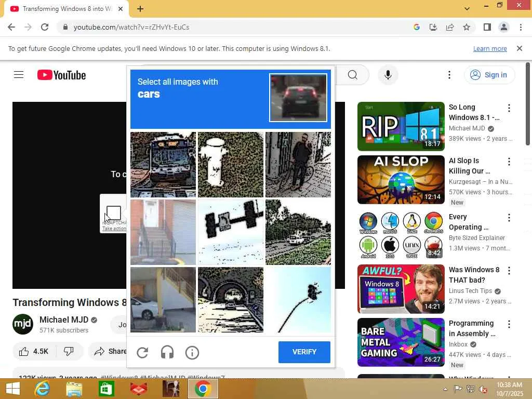Share this page from the address bar

pyautogui.click(x=450, y=27)
